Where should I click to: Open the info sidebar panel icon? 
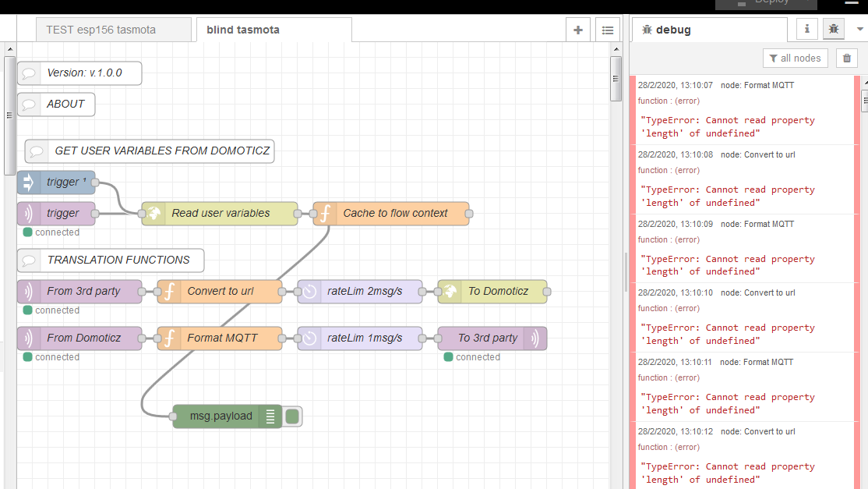coord(806,29)
